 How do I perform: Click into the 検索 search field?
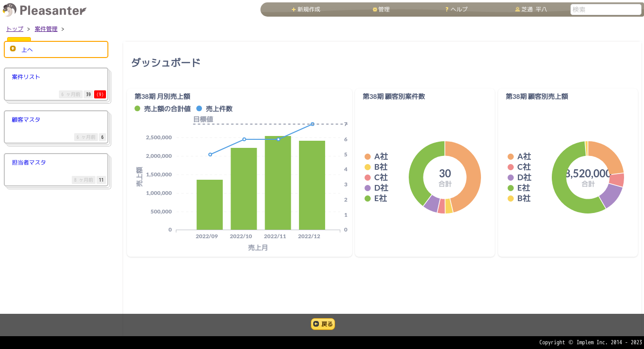coord(606,10)
